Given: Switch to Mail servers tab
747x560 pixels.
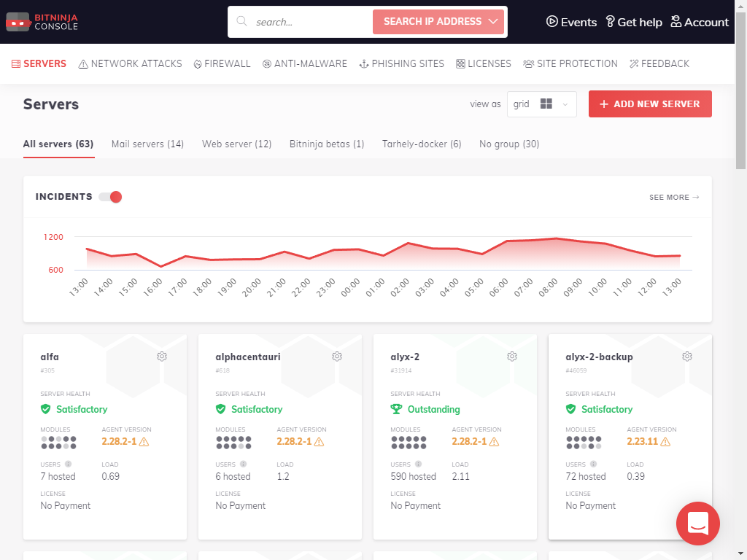Looking at the screenshot, I should click(147, 144).
